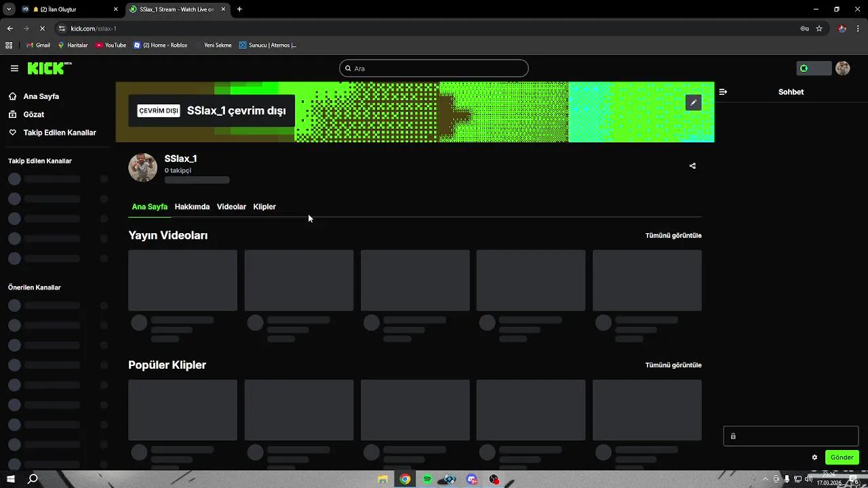The height and width of the screenshot is (488, 868).
Task: Open the Kick hamburger sidebar menu
Action: 14,68
